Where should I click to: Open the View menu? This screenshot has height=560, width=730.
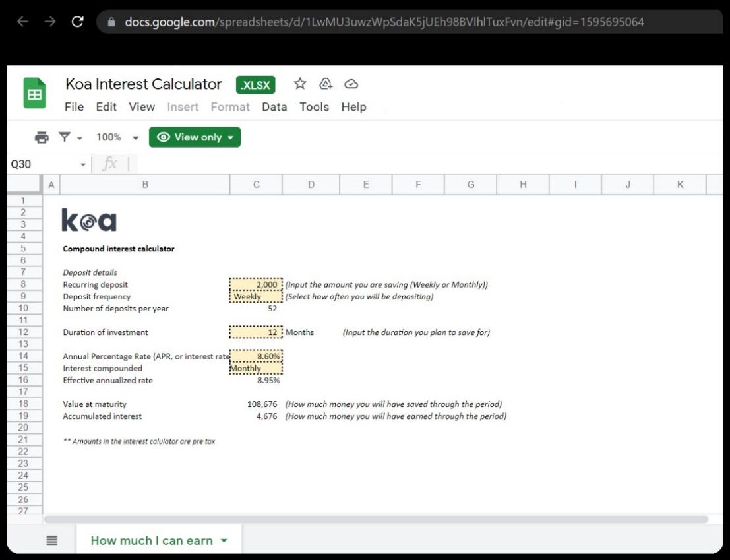(x=142, y=107)
